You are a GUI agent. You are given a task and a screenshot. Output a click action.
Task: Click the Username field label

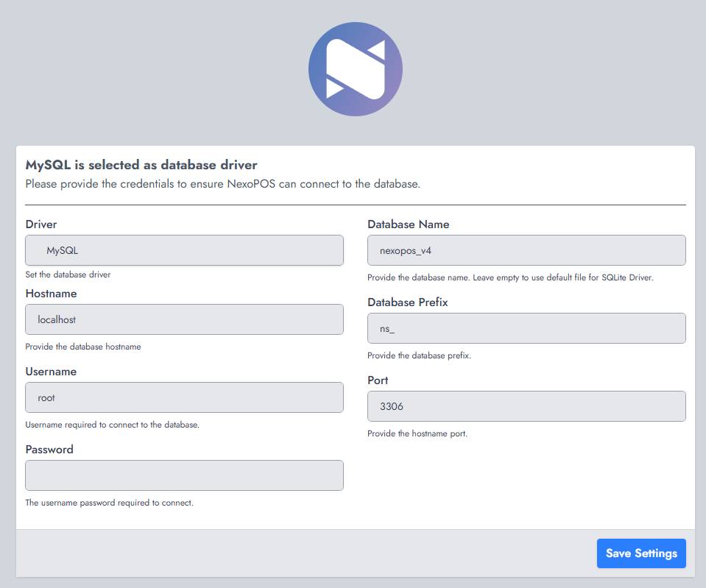point(51,372)
